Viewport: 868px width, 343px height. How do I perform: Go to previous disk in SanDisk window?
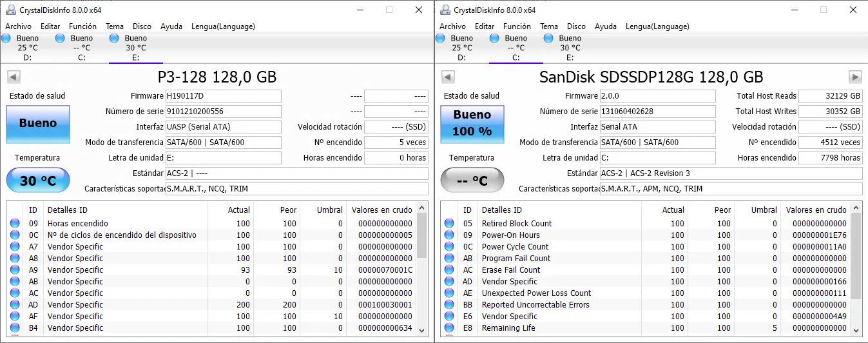(447, 77)
